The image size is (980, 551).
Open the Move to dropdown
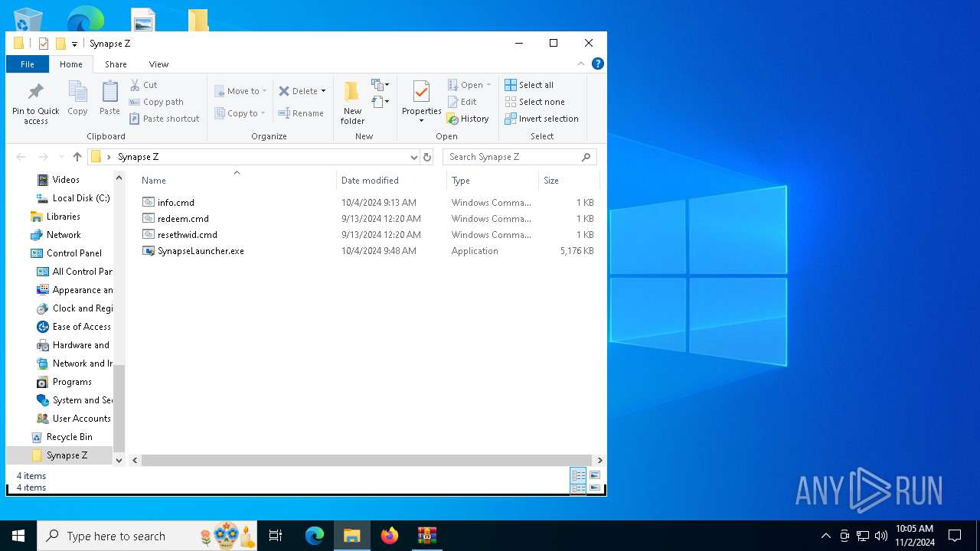click(x=240, y=91)
